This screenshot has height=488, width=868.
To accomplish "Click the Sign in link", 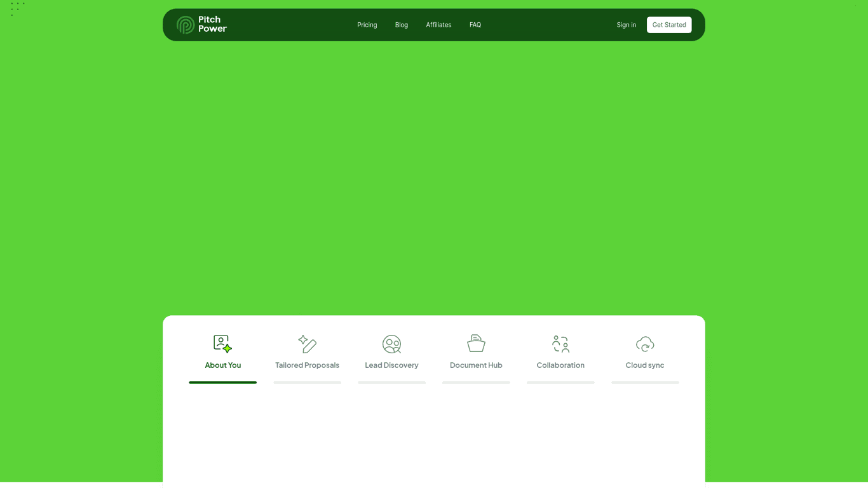I will pyautogui.click(x=626, y=25).
